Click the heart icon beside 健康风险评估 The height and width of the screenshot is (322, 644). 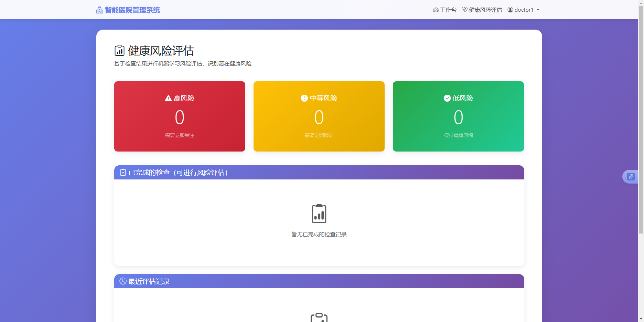click(x=464, y=10)
